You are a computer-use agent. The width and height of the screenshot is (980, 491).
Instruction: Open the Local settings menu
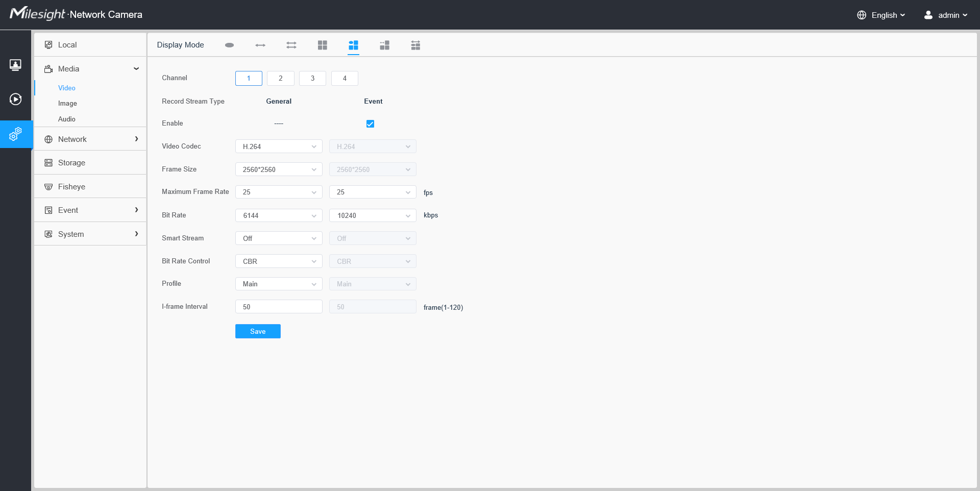pyautogui.click(x=90, y=45)
